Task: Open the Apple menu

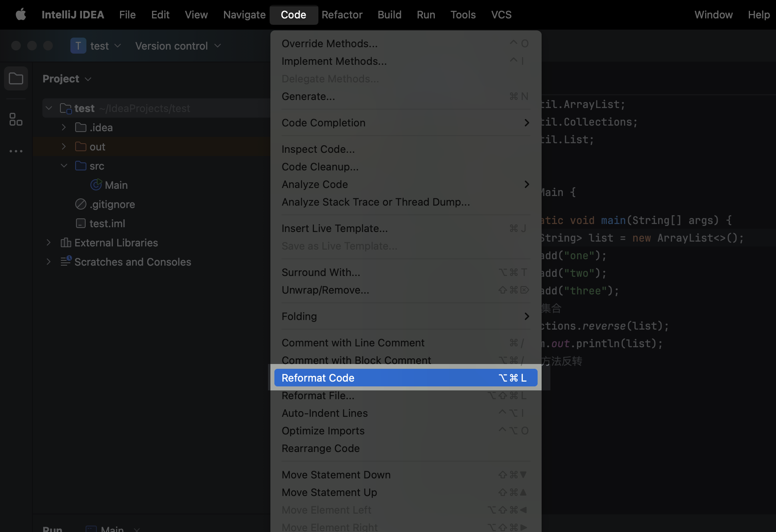Action: [21, 15]
